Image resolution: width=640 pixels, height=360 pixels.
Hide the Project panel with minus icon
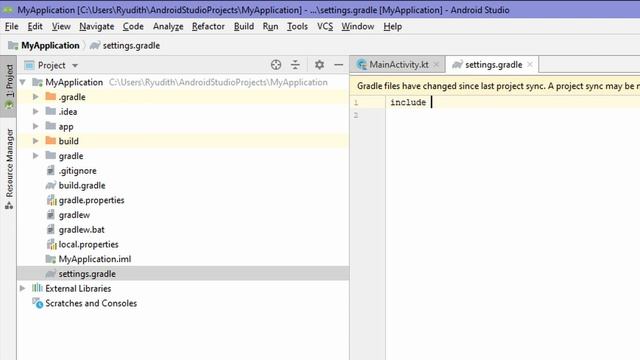coord(338,64)
